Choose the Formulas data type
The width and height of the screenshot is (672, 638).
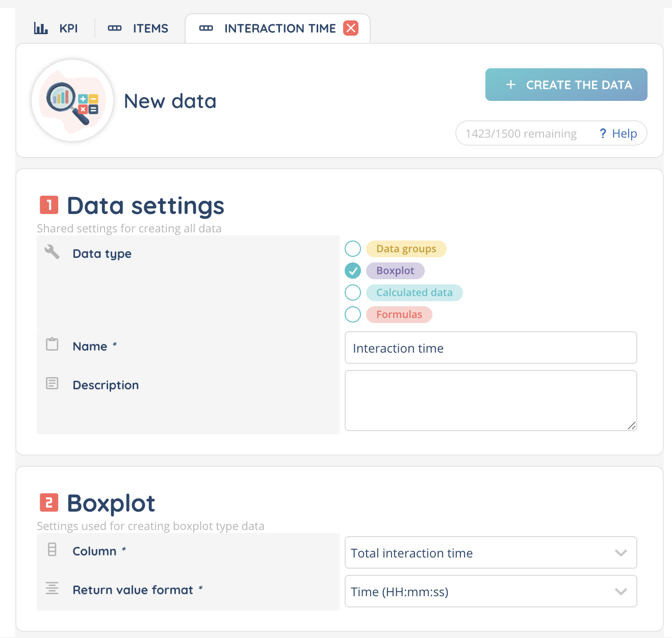tap(353, 314)
